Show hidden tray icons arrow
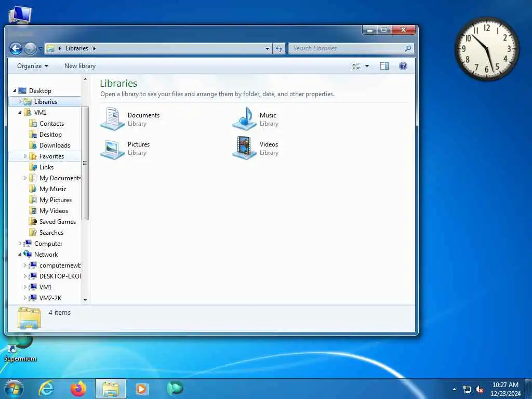The width and height of the screenshot is (532, 399). coord(454,390)
